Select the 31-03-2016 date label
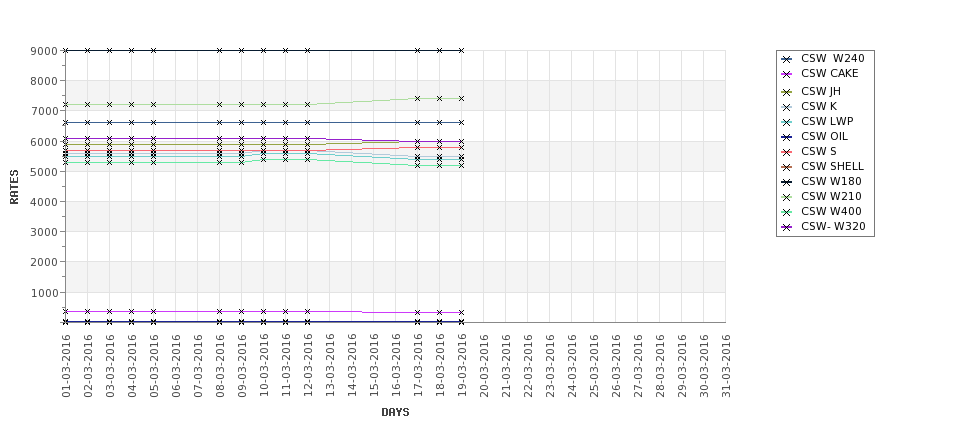The image size is (975, 429). tap(726, 366)
